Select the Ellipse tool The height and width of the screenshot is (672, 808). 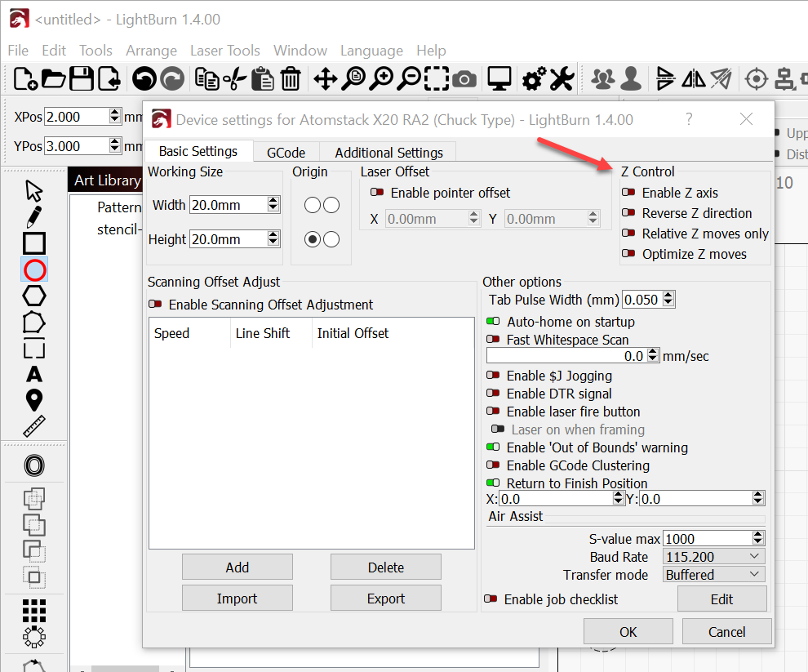tap(33, 269)
